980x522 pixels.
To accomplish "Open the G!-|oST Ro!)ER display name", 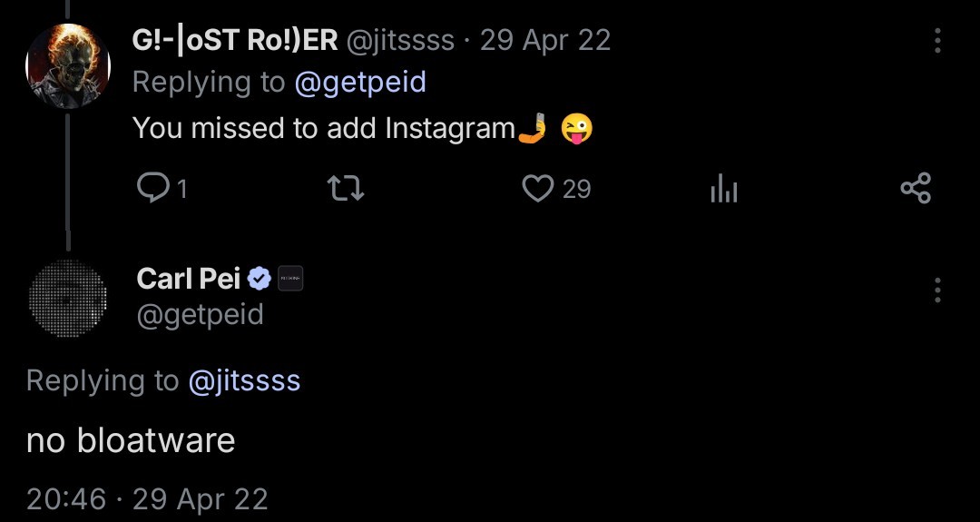I will (235, 41).
